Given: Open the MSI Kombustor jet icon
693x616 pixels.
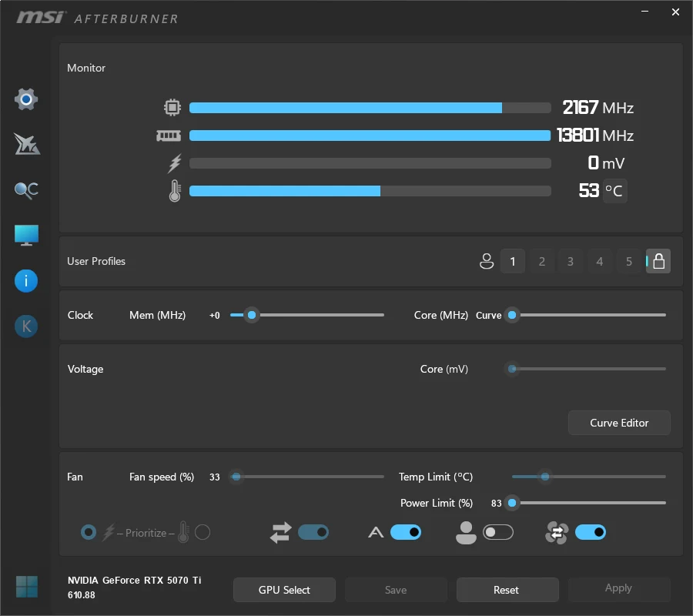Looking at the screenshot, I should tap(26, 144).
